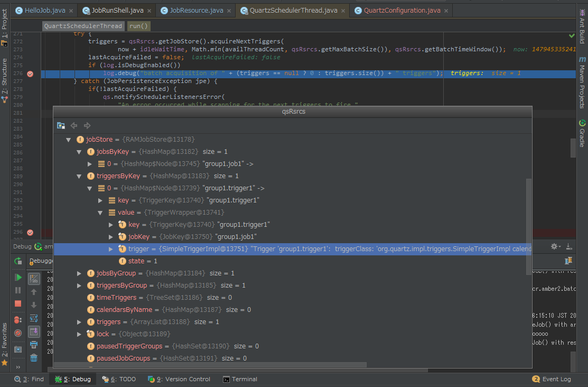This screenshot has height=387, width=588.
Task: Switch to JobResource.java tab
Action: pos(197,10)
